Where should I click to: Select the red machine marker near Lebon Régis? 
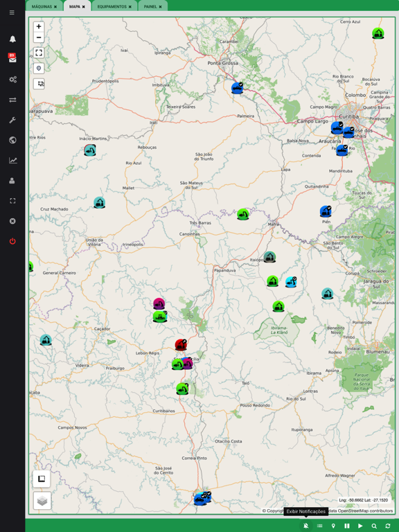(181, 345)
